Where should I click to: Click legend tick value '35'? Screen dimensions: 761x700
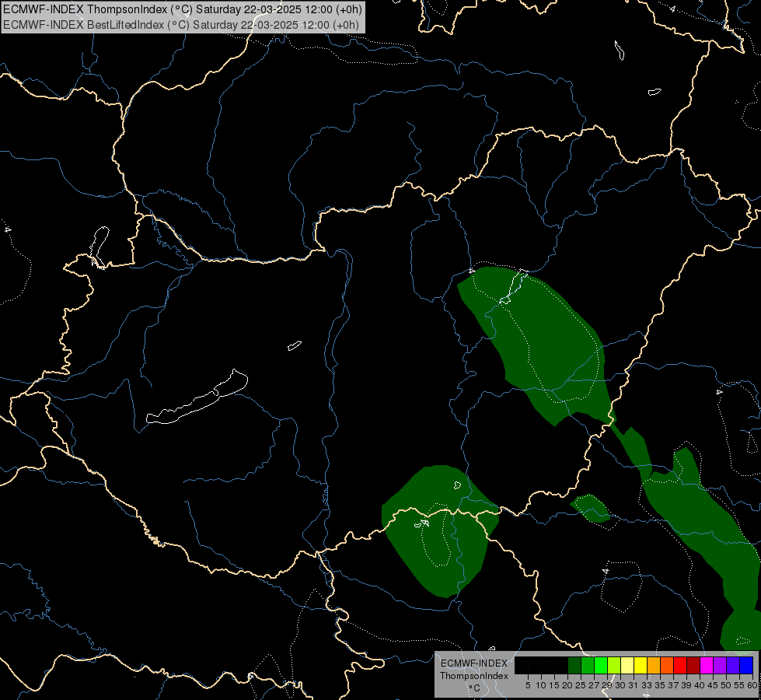click(660, 685)
